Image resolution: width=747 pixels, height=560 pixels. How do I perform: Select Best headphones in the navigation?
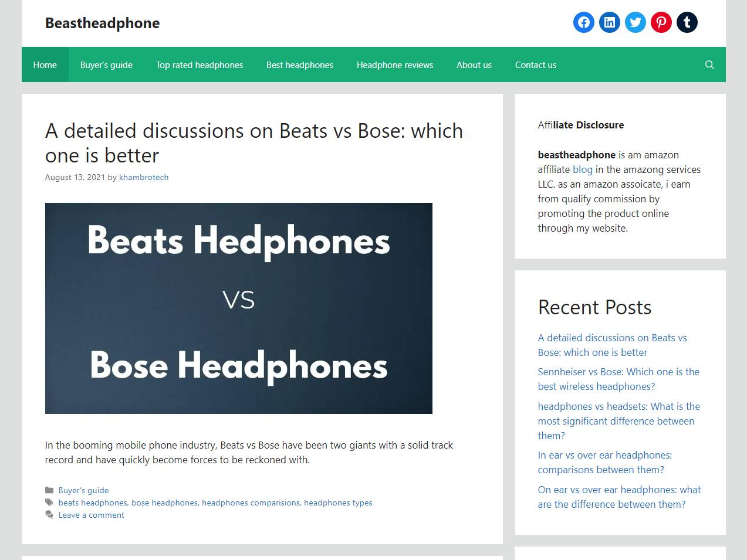[300, 65]
